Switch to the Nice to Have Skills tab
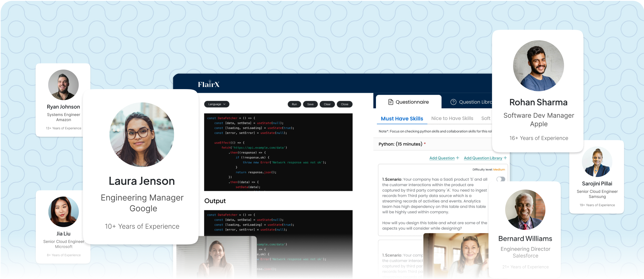644x279 pixels. 452,119
